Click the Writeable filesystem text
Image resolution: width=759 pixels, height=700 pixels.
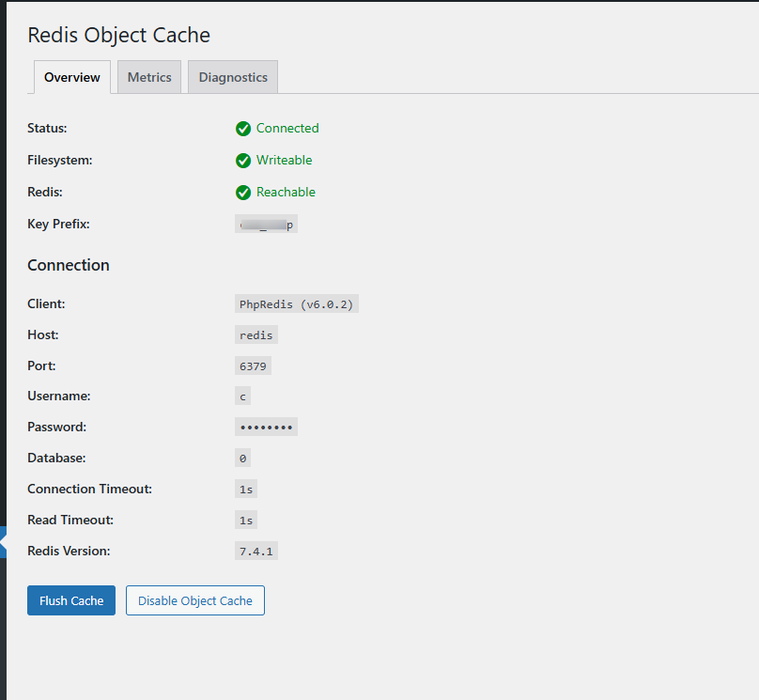click(x=284, y=161)
